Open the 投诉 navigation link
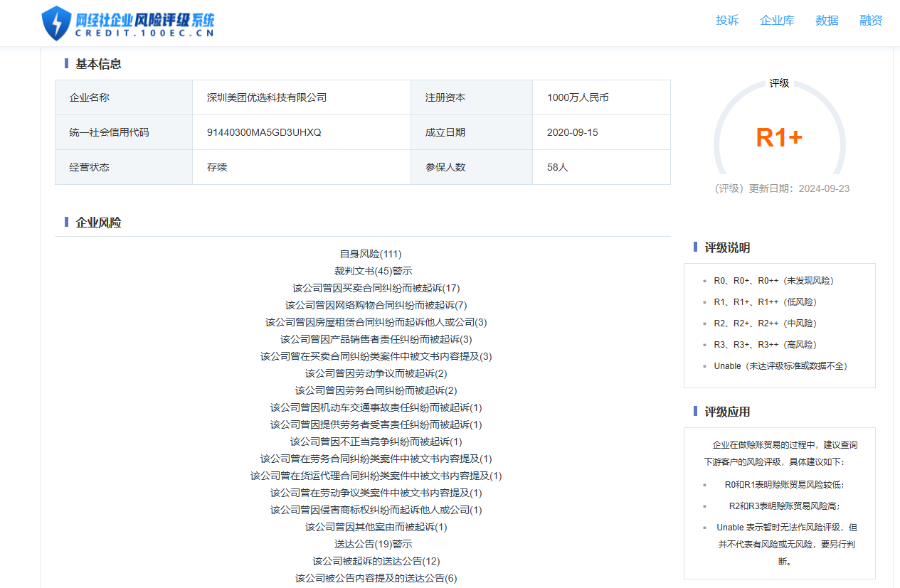Image resolution: width=900 pixels, height=588 pixels. click(727, 21)
